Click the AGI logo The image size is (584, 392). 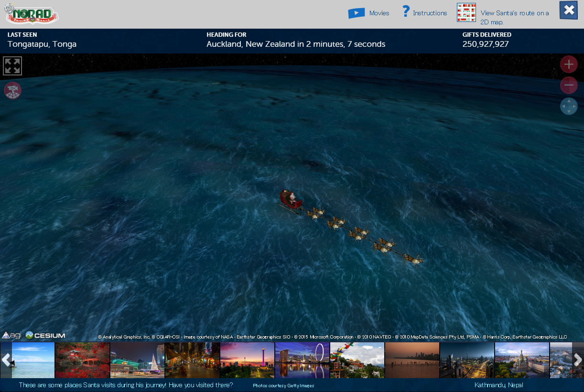point(12,335)
